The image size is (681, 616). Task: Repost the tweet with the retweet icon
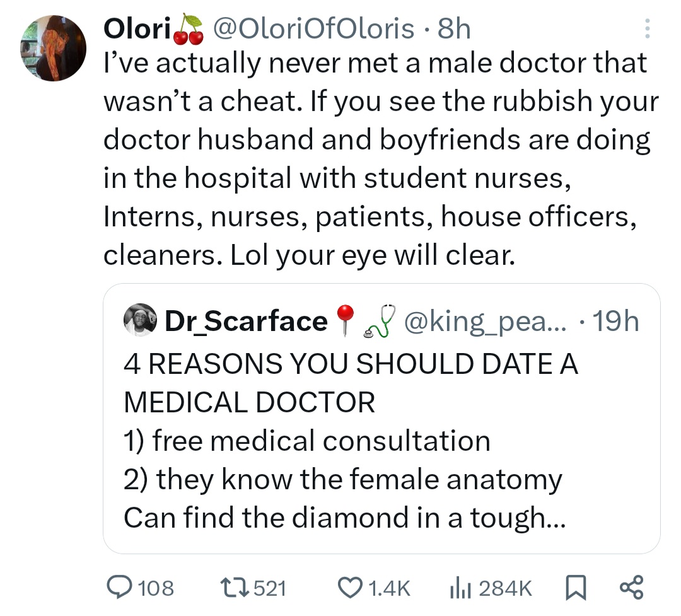point(238,588)
